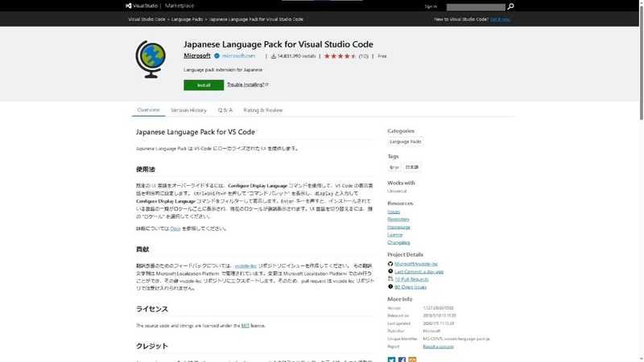This screenshot has width=644, height=362.
Task: Open the microsoft.com publisher link
Action: click(238, 56)
